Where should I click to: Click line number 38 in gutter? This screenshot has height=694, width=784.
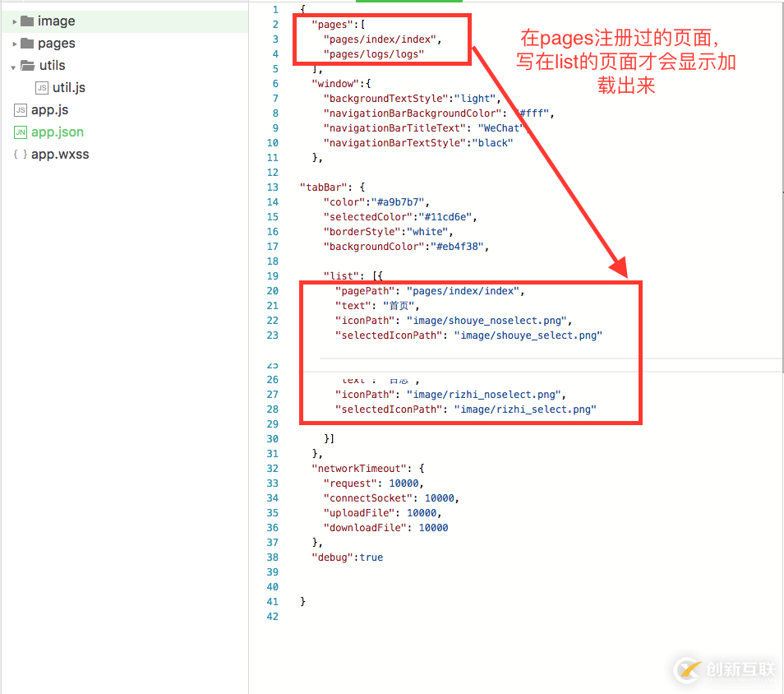click(x=273, y=558)
